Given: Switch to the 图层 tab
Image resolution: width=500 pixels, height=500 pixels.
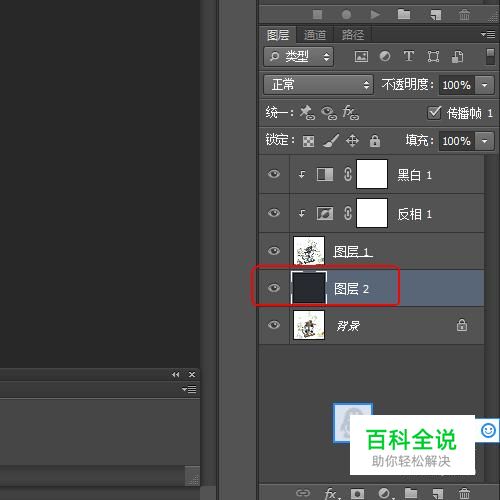Looking at the screenshot, I should 278,35.
